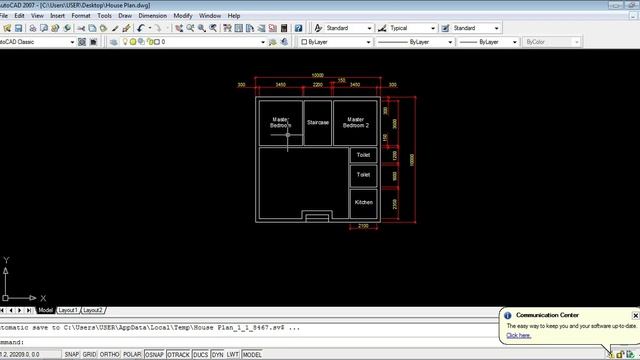Screen dimensions: 640x360
Task: Click the Undo arrow icon
Action: tap(141, 28)
